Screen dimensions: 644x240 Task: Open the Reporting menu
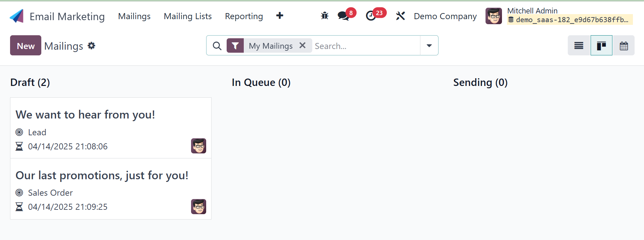(244, 16)
